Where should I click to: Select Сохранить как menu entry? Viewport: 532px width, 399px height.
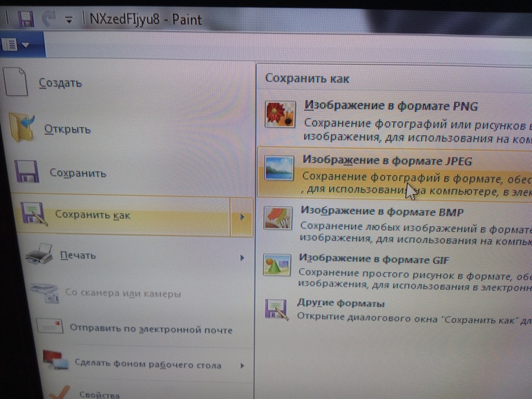92,215
